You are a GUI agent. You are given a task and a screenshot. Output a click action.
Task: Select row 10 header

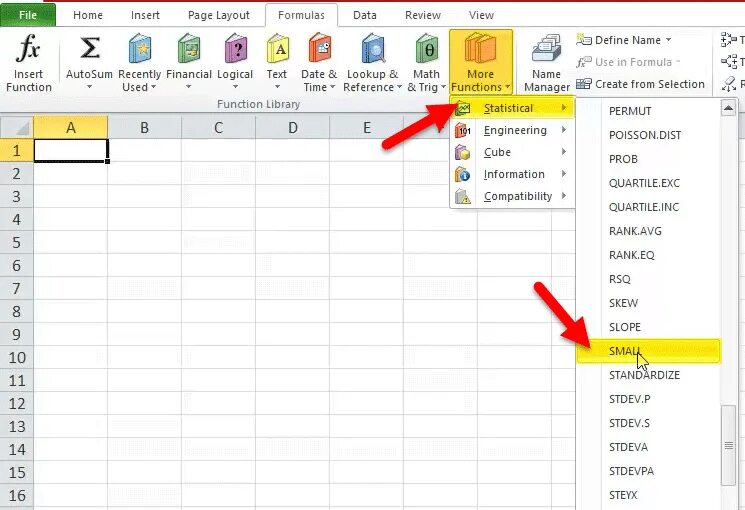(x=17, y=357)
